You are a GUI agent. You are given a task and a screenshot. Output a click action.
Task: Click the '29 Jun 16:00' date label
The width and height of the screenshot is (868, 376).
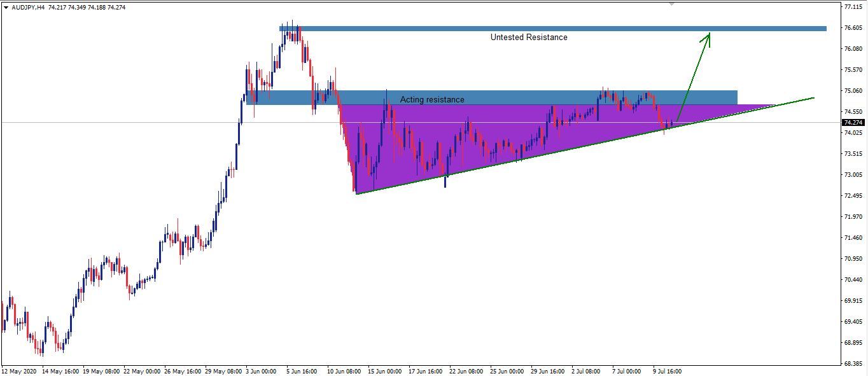[x=549, y=371]
